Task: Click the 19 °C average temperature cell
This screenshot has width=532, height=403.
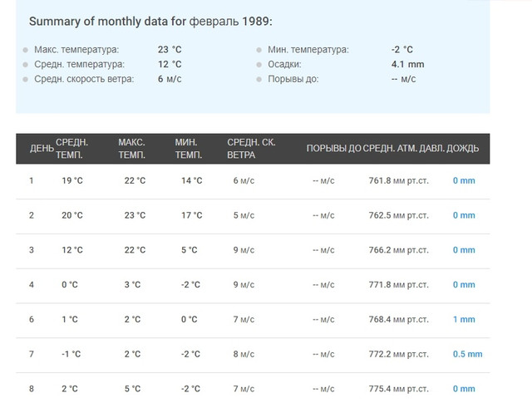Action: click(x=72, y=180)
